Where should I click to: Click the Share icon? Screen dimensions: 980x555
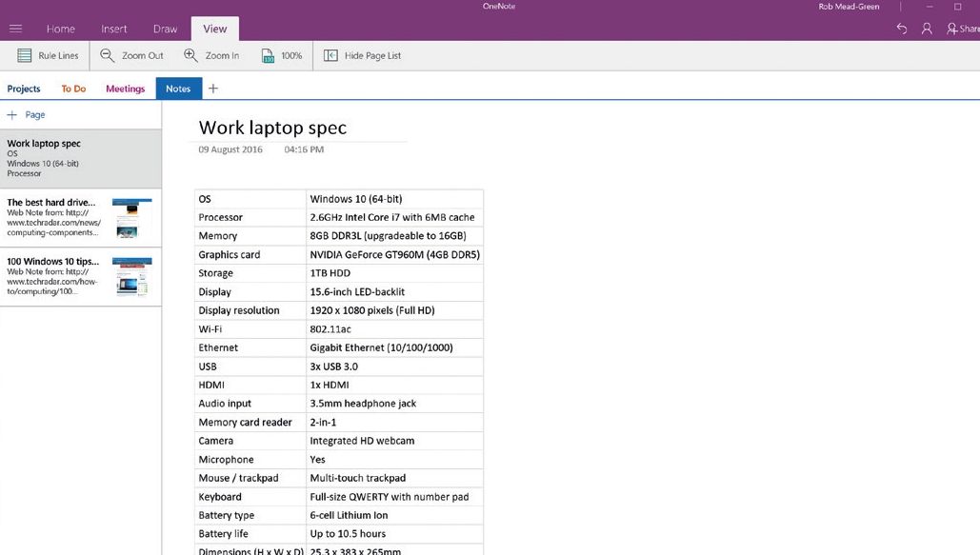tap(952, 30)
